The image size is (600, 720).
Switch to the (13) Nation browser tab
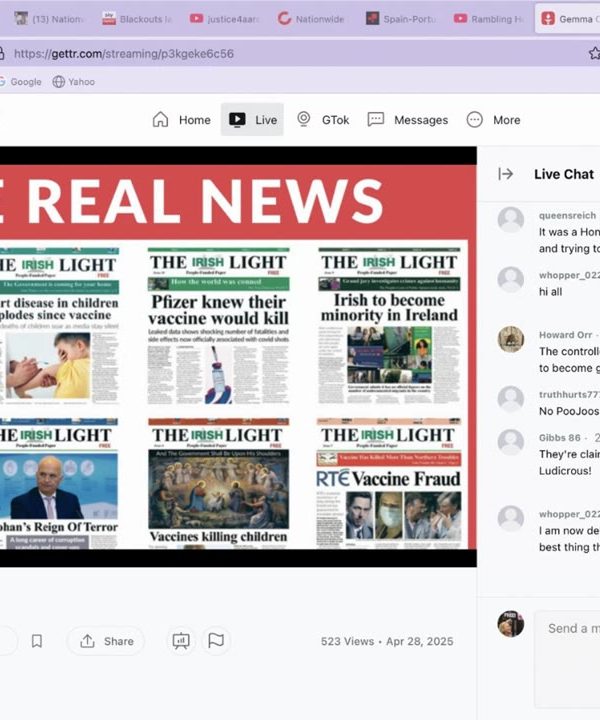coord(49,19)
